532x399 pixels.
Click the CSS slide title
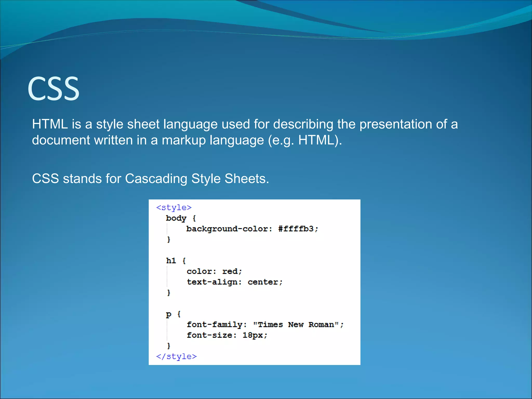click(x=53, y=89)
